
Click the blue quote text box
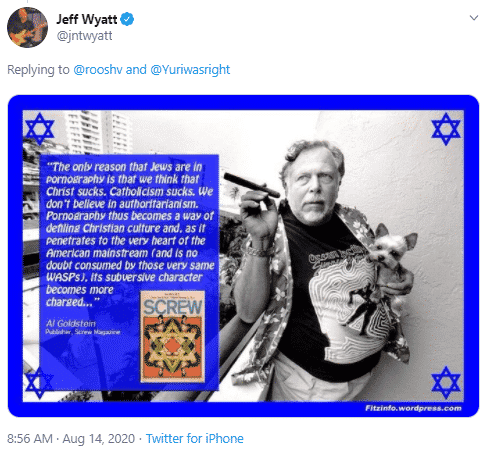coord(129,272)
